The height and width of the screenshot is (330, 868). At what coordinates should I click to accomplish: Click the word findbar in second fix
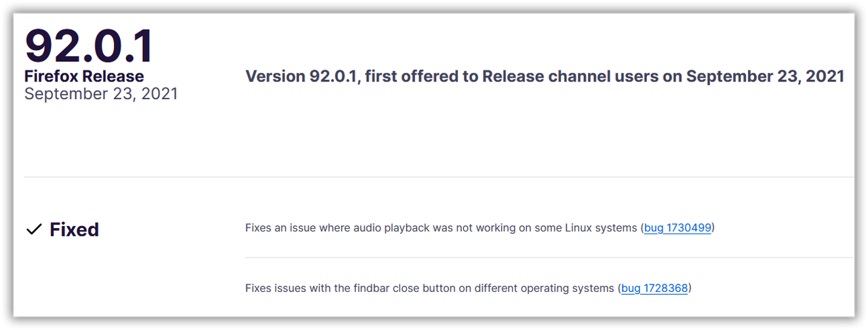coord(372,288)
